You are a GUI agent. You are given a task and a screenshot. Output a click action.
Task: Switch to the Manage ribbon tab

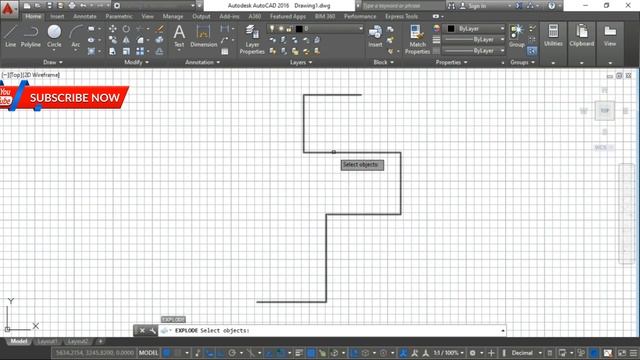pyautogui.click(x=173, y=16)
